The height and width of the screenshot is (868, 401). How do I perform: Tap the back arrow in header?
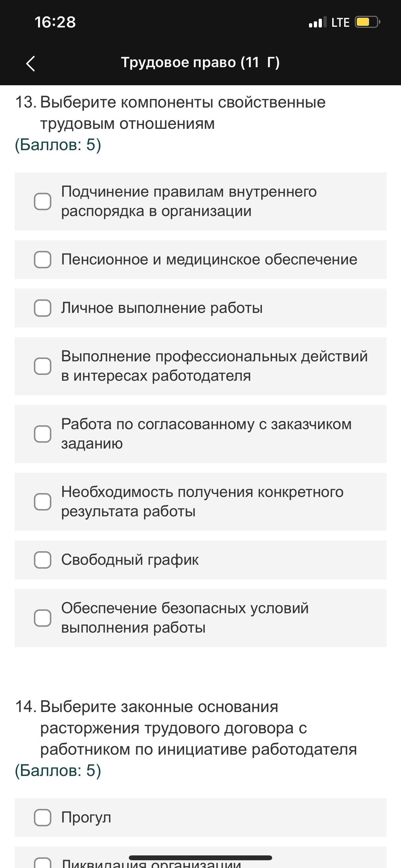(x=31, y=63)
